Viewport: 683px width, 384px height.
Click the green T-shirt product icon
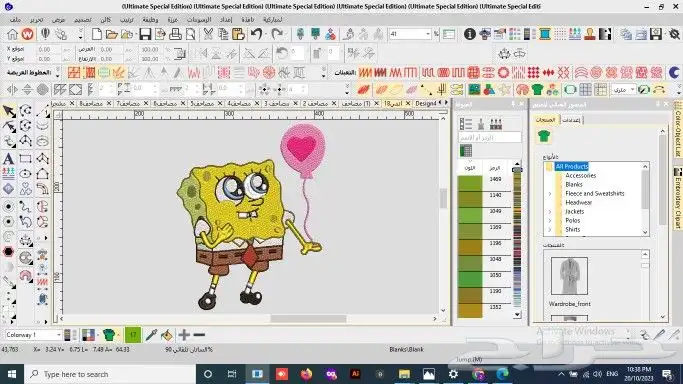[x=544, y=136]
